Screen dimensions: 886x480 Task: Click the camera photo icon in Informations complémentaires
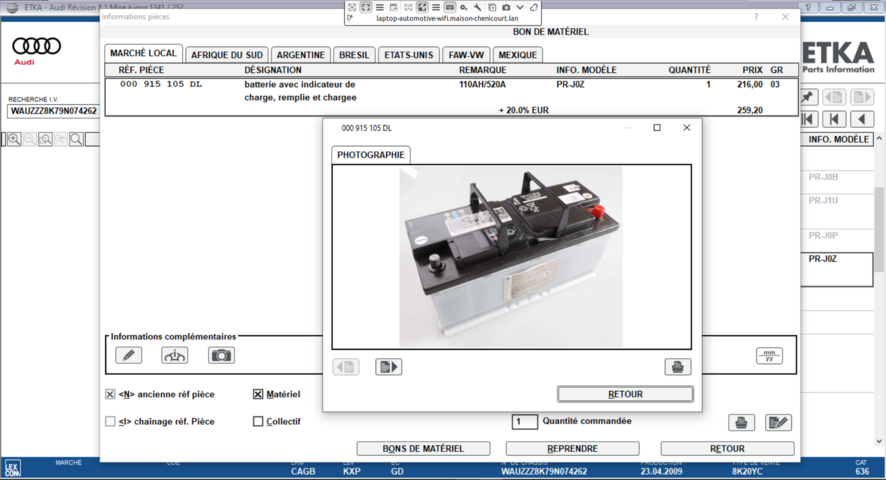tap(221, 355)
